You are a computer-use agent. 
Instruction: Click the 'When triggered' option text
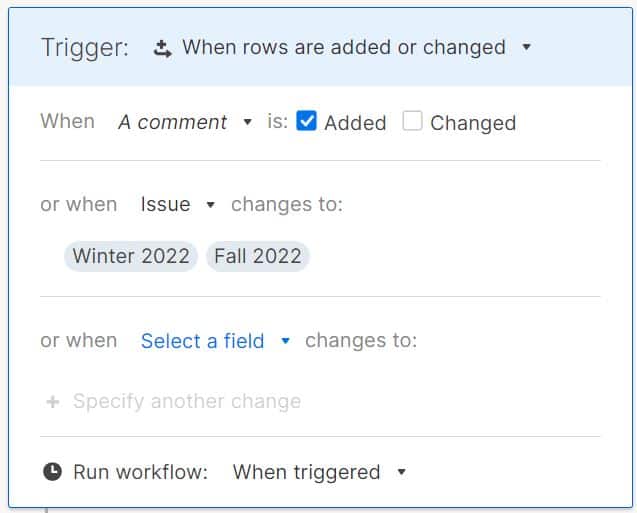pos(306,472)
